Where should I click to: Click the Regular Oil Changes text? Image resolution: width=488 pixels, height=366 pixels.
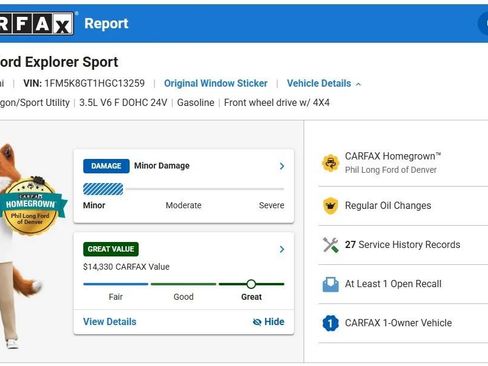coord(388,206)
